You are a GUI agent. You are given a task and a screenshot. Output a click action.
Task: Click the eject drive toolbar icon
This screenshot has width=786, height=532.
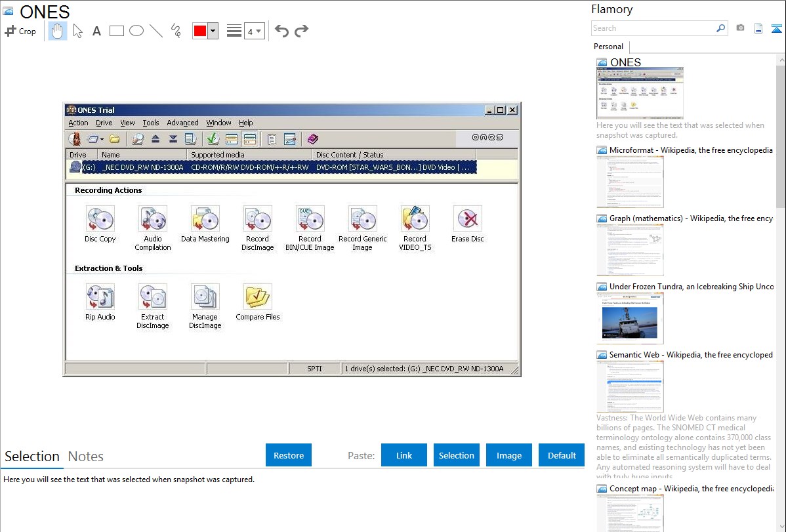155,139
